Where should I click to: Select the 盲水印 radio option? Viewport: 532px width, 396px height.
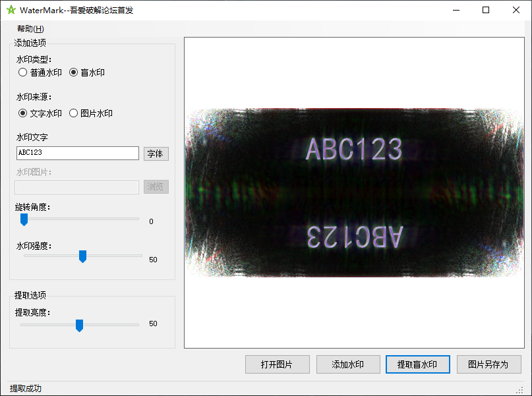point(74,72)
